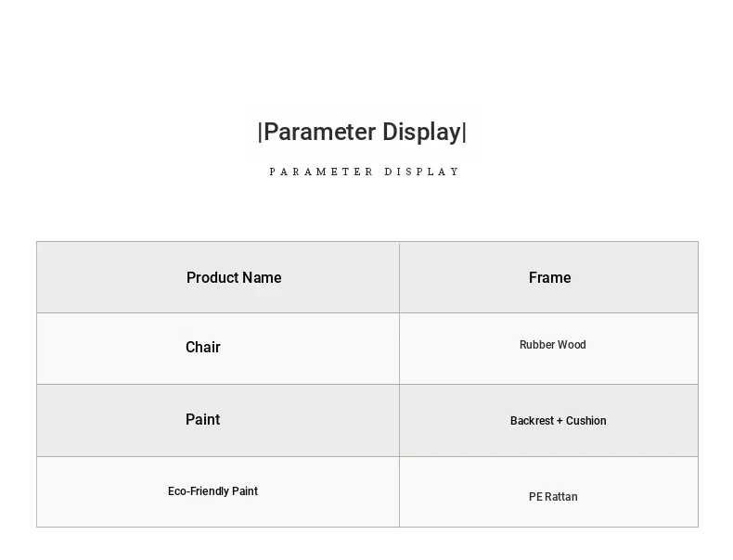Viewport: 733px width, 560px height.
Task: Click the word Rattan in last row
Action: coord(561,497)
